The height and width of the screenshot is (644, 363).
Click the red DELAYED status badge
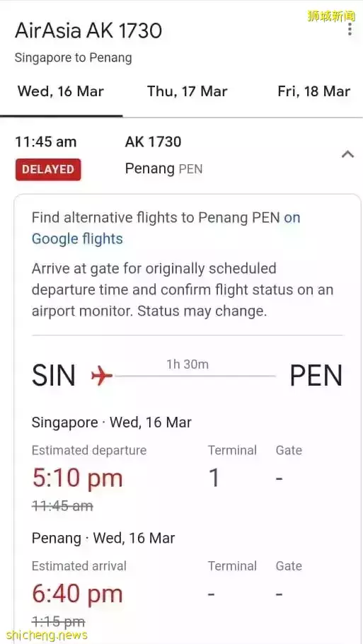pos(48,169)
